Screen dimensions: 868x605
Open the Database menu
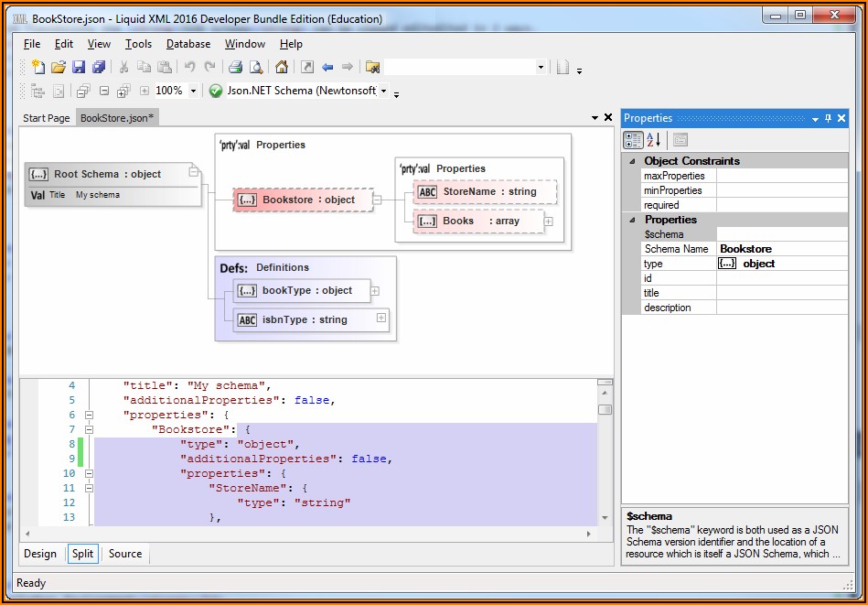point(188,44)
